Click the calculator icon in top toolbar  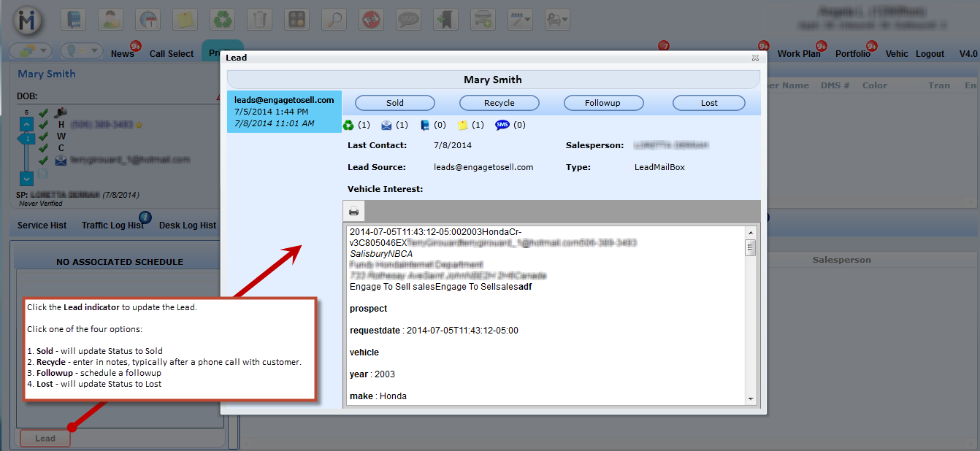pyautogui.click(x=297, y=19)
